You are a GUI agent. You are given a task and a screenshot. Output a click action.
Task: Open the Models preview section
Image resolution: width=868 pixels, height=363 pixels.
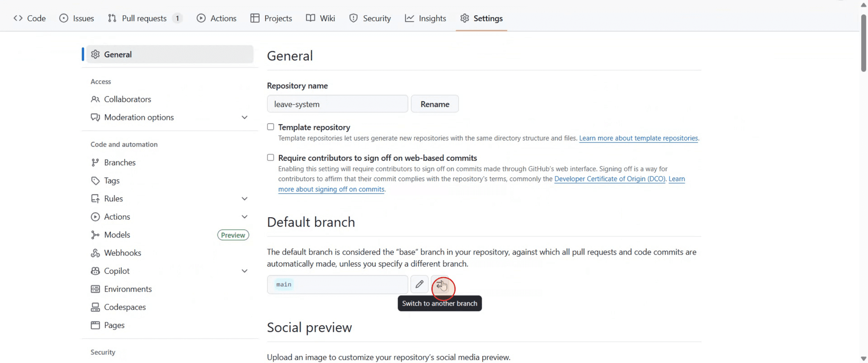117,234
